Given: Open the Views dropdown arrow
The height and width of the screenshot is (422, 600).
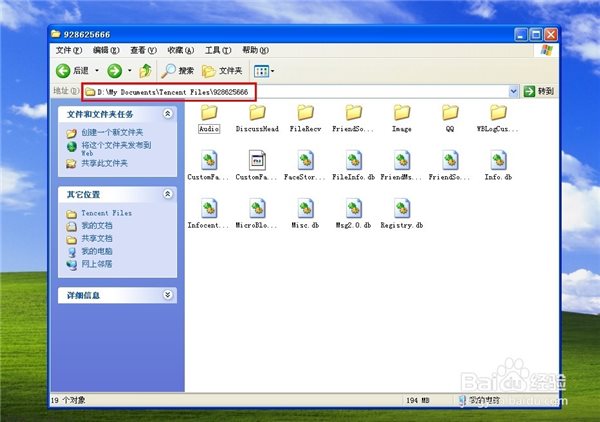Looking at the screenshot, I should tap(272, 71).
